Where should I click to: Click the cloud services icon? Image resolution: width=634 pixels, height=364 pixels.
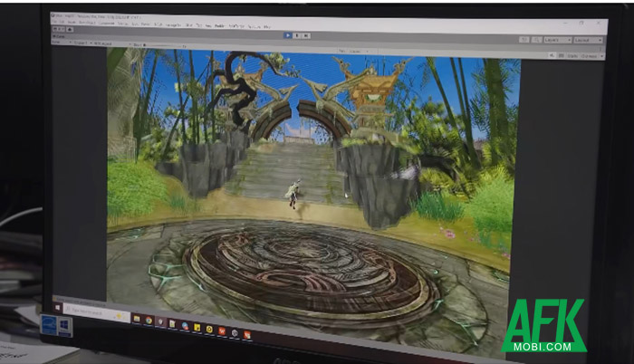[x=70, y=30]
